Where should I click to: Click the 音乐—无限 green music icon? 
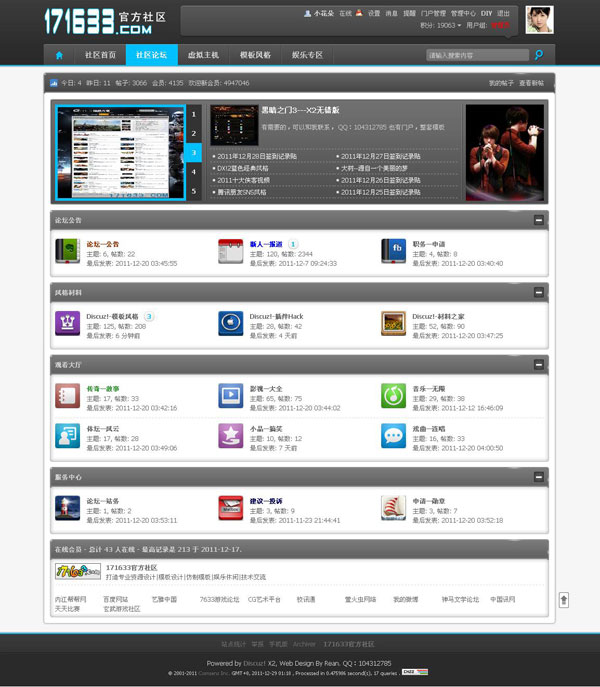point(394,395)
